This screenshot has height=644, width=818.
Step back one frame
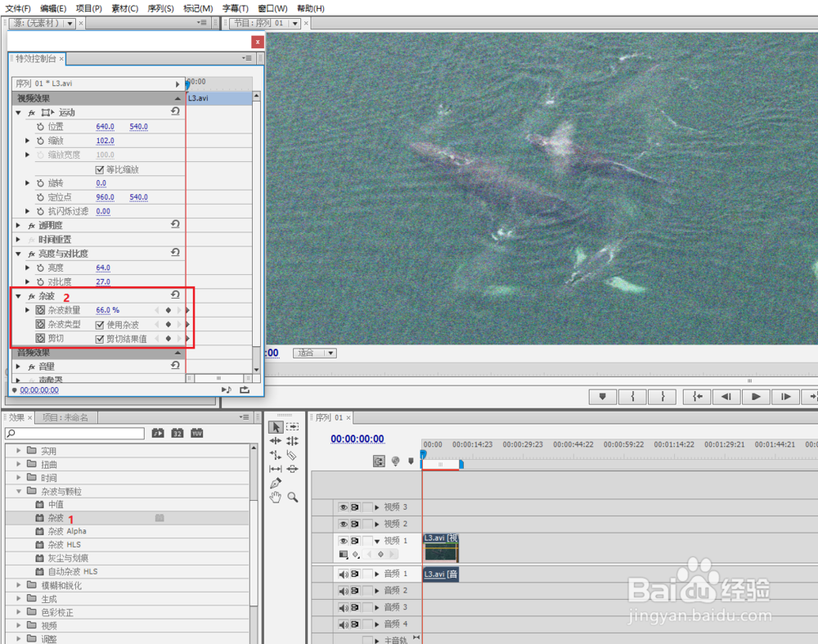click(726, 397)
